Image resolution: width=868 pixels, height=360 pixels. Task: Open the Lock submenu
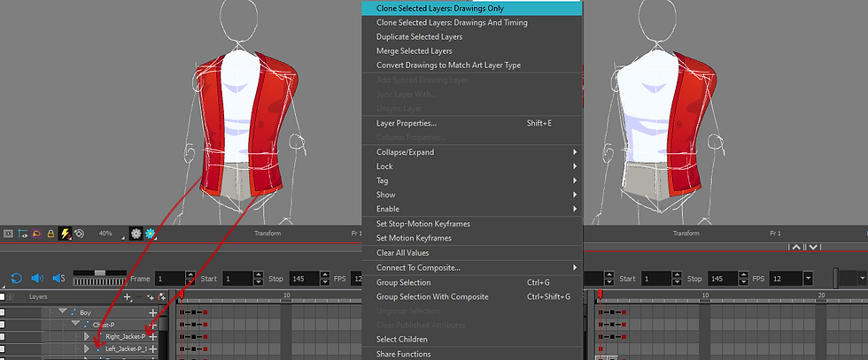point(471,166)
